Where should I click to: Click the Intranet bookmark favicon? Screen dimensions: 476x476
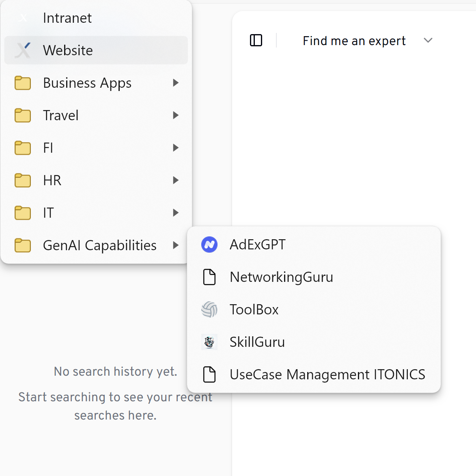click(23, 18)
